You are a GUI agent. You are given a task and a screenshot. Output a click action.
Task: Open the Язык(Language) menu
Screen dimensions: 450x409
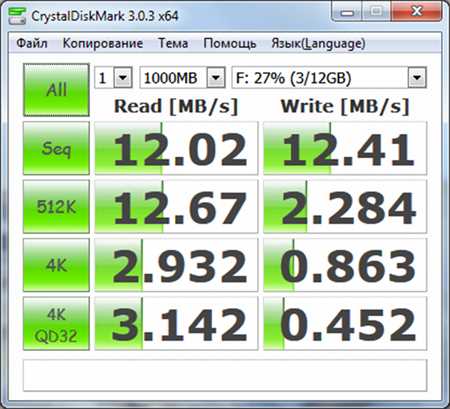pyautogui.click(x=318, y=43)
